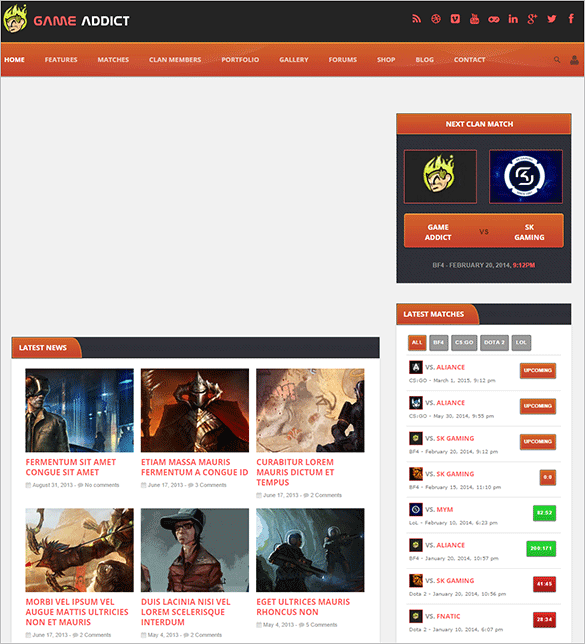Open the Facebook social icon

(x=571, y=18)
